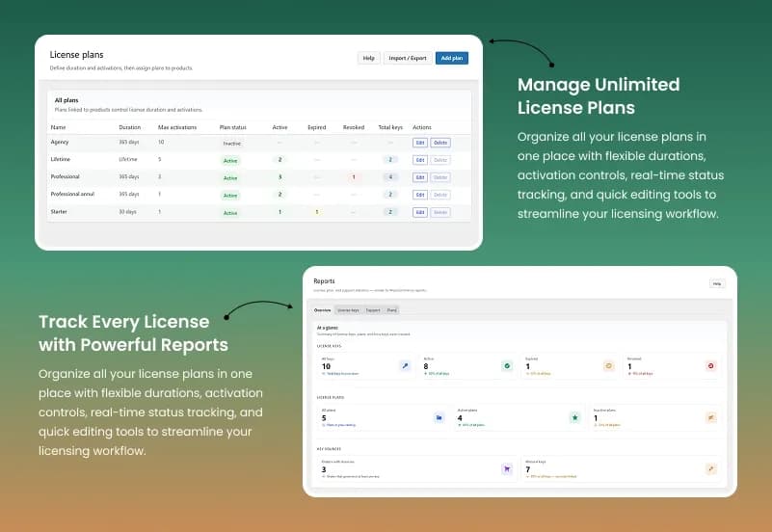The height and width of the screenshot is (532, 772).
Task: Click the red revoked icon on Revoked card
Action: coord(710,365)
